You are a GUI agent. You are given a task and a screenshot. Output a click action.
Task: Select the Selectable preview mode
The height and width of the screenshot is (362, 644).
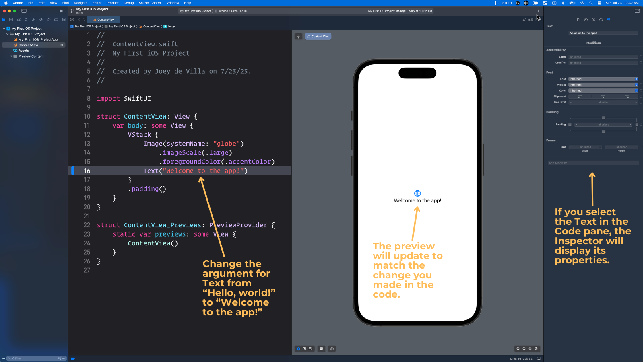coord(305,349)
